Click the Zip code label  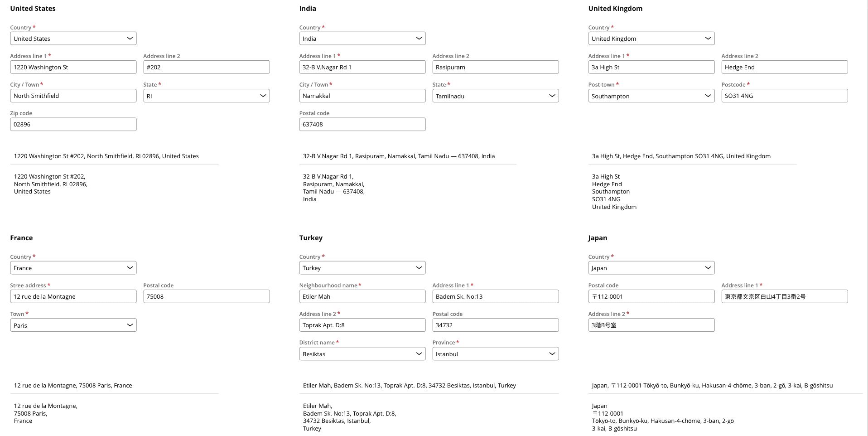click(21, 113)
